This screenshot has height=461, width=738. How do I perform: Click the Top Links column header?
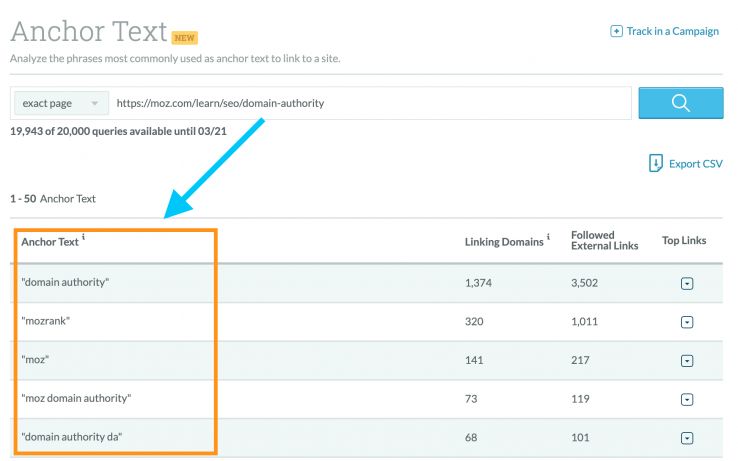684,241
